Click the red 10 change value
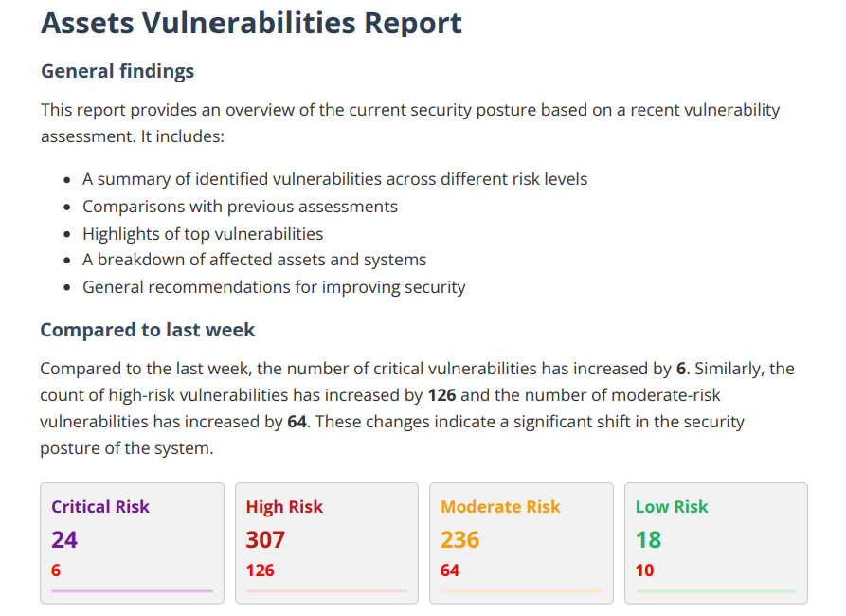The image size is (846, 616). (645, 571)
